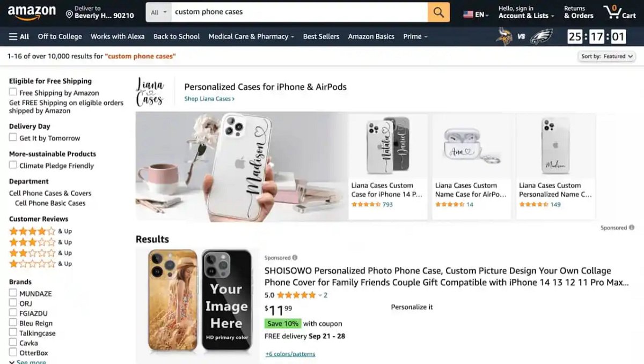644x364 pixels.
Task: Click the Vikings team logo
Action: pos(503,36)
